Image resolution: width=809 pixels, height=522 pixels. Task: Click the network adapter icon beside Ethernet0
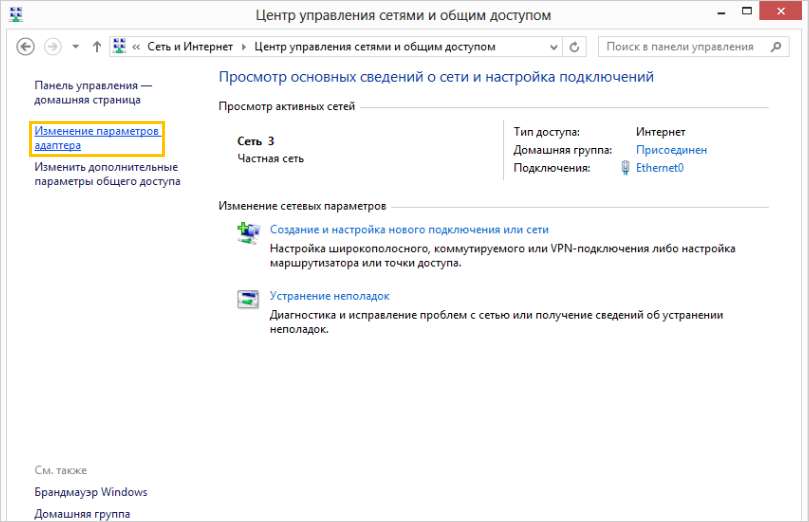(626, 168)
